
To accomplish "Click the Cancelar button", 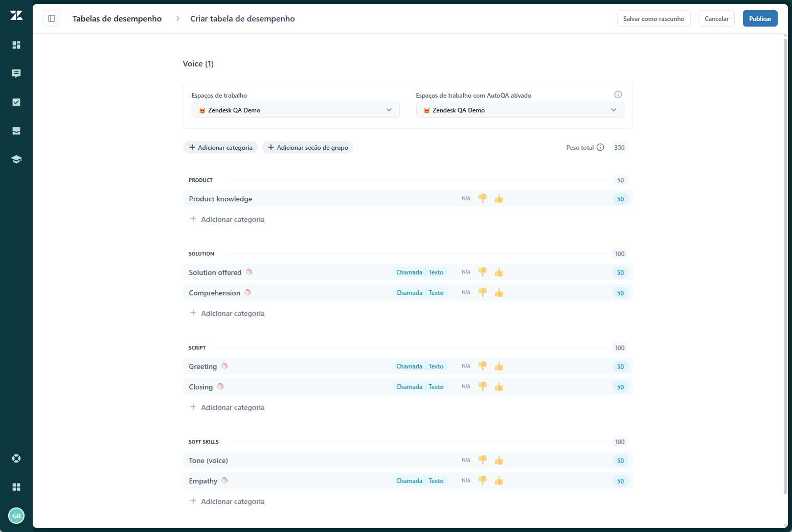I will (716, 18).
